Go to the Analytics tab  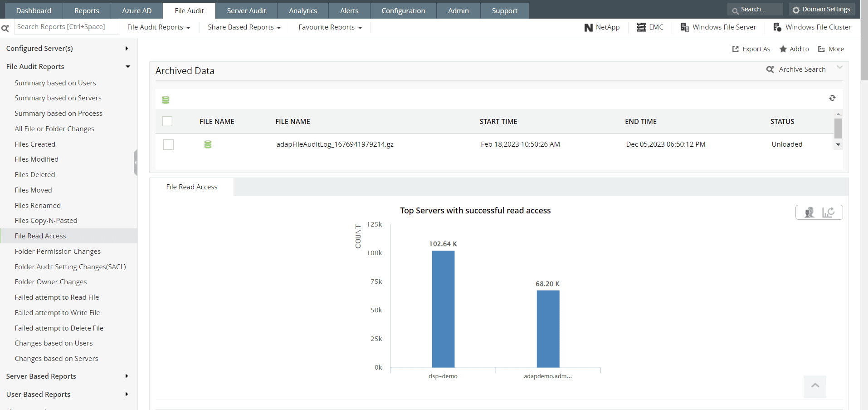303,10
